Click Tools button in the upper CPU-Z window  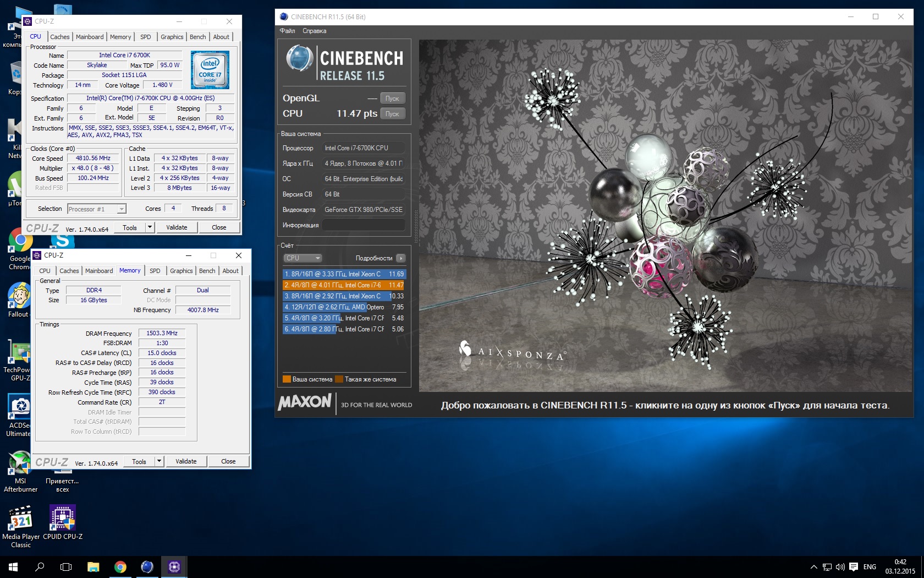(x=130, y=227)
